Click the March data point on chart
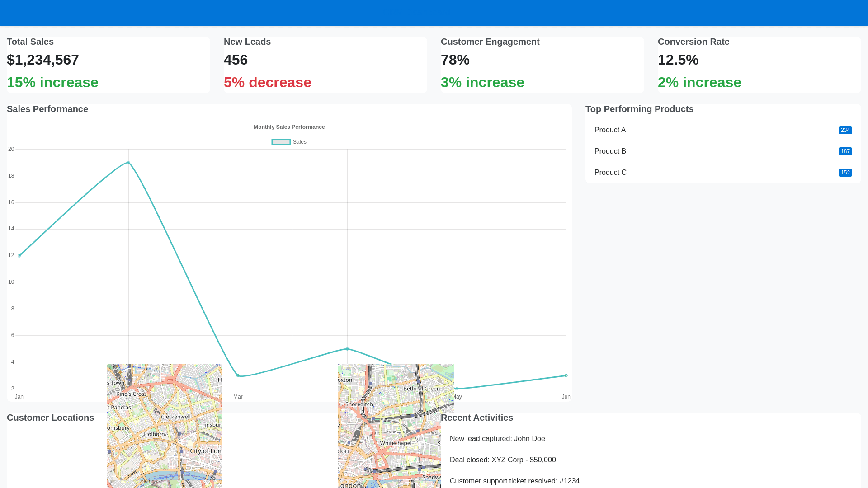The image size is (868, 488). pos(238,375)
